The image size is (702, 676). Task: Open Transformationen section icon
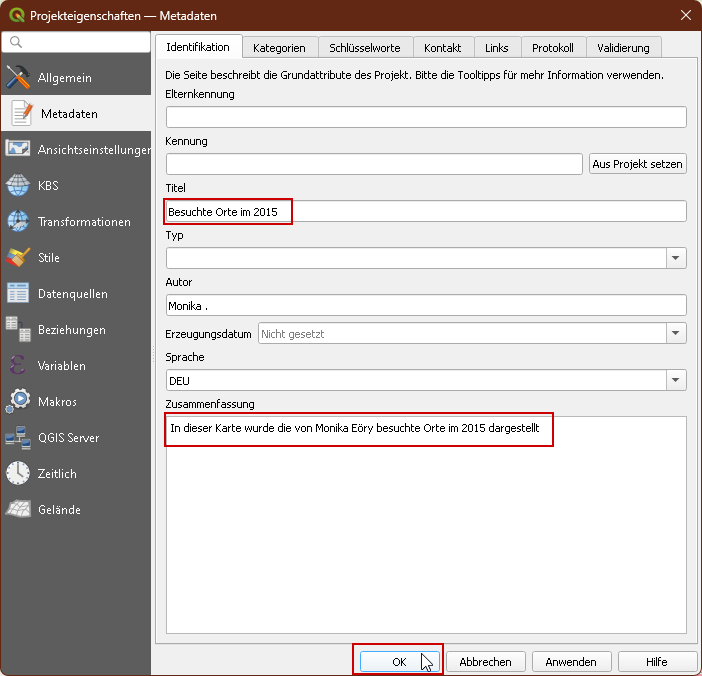coord(18,221)
